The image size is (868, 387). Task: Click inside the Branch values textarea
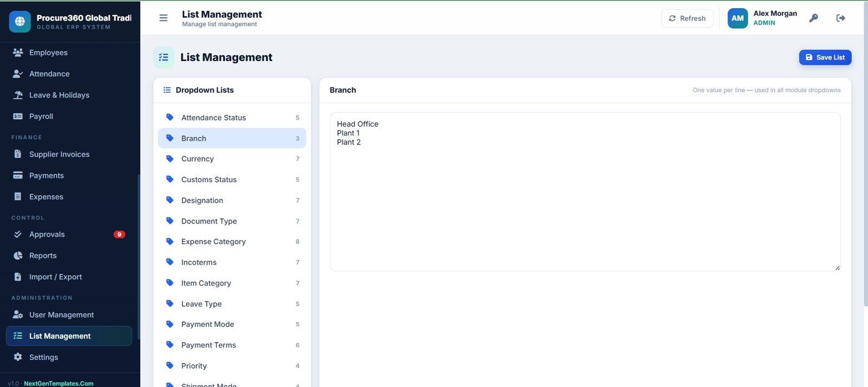(585, 191)
